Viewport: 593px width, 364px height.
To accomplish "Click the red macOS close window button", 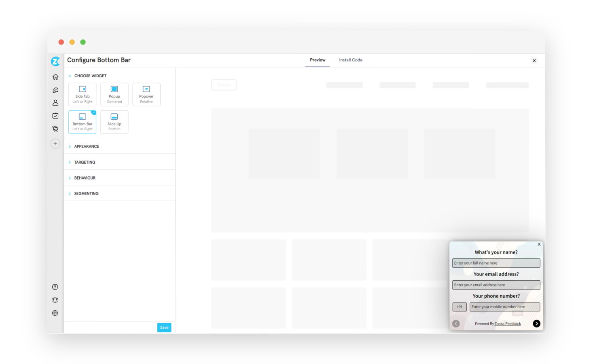I will 61,42.
